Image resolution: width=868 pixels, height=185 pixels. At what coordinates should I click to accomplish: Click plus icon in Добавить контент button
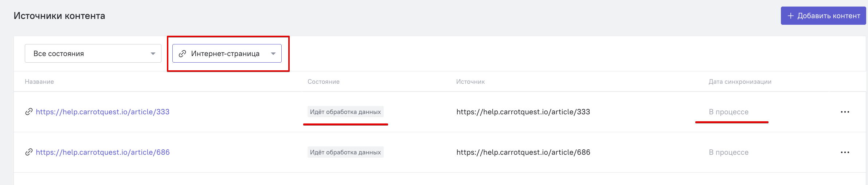coord(791,16)
